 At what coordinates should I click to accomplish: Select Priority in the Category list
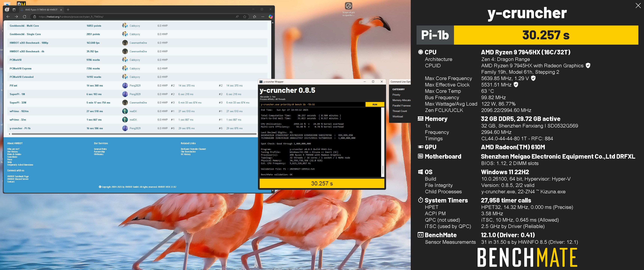pos(396,95)
